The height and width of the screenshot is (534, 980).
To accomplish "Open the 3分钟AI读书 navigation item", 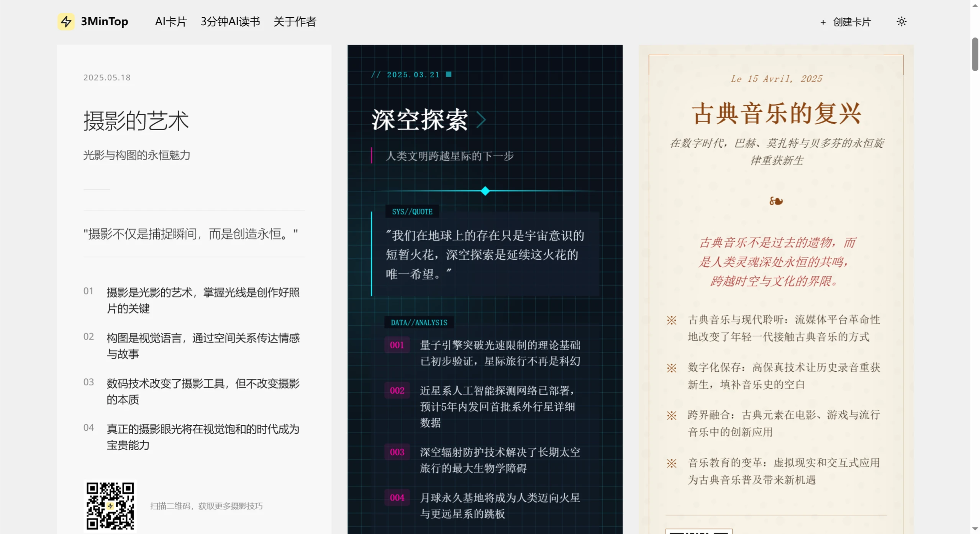I will point(230,22).
